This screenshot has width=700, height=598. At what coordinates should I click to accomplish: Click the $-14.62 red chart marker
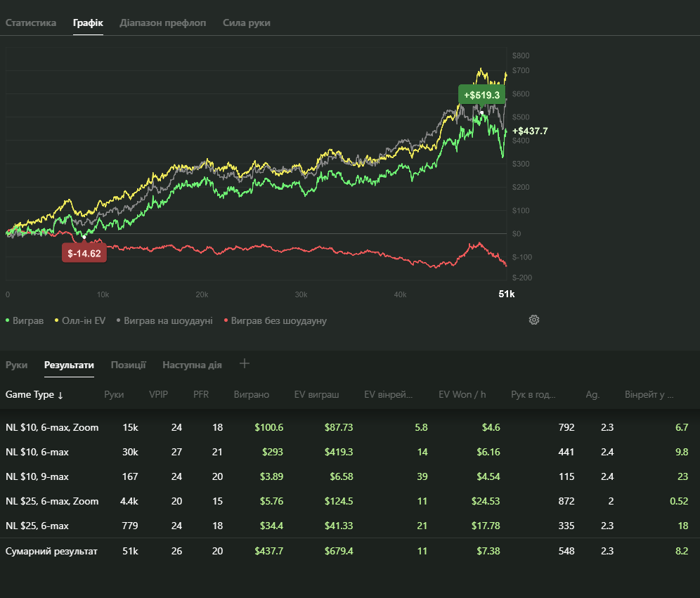pyautogui.click(x=84, y=253)
